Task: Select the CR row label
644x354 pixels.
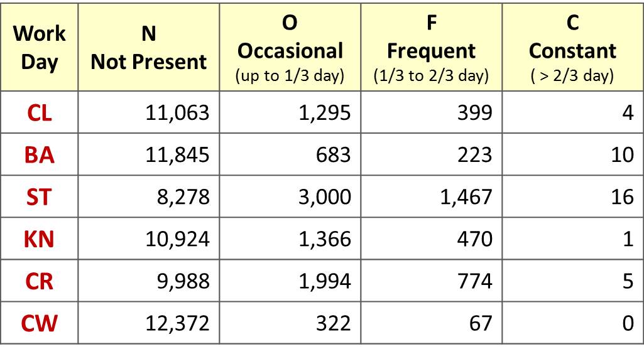Action: (39, 281)
